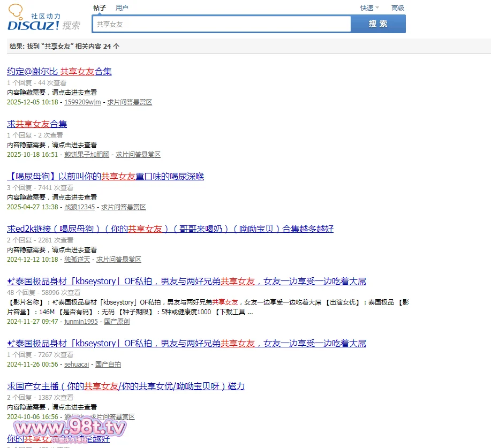Viewport: 491px width, 448px height.
Task: Open author profile sehuacai
Action: pyautogui.click(x=78, y=365)
